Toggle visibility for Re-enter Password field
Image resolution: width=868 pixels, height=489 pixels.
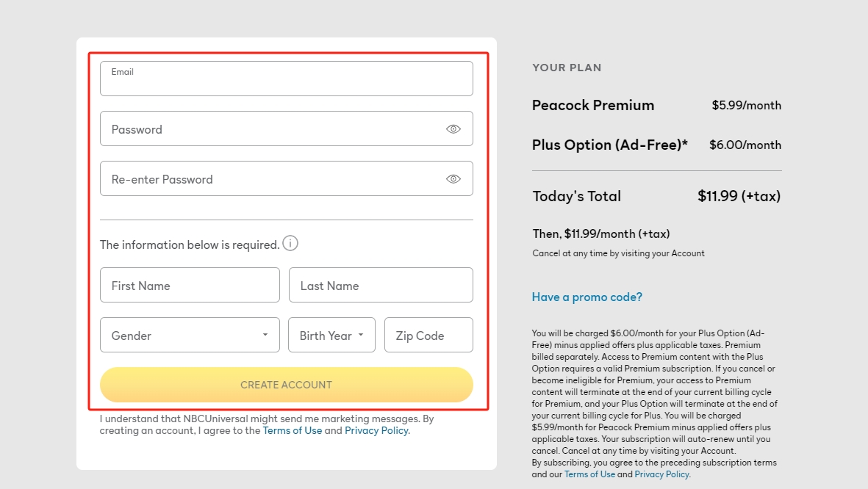(453, 179)
